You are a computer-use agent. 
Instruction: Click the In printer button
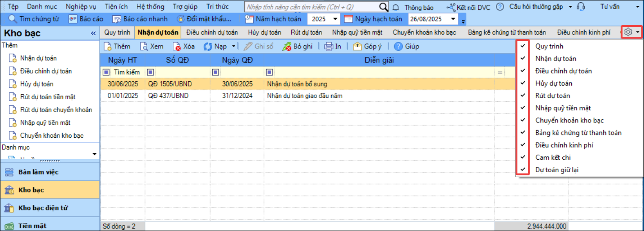click(x=333, y=46)
